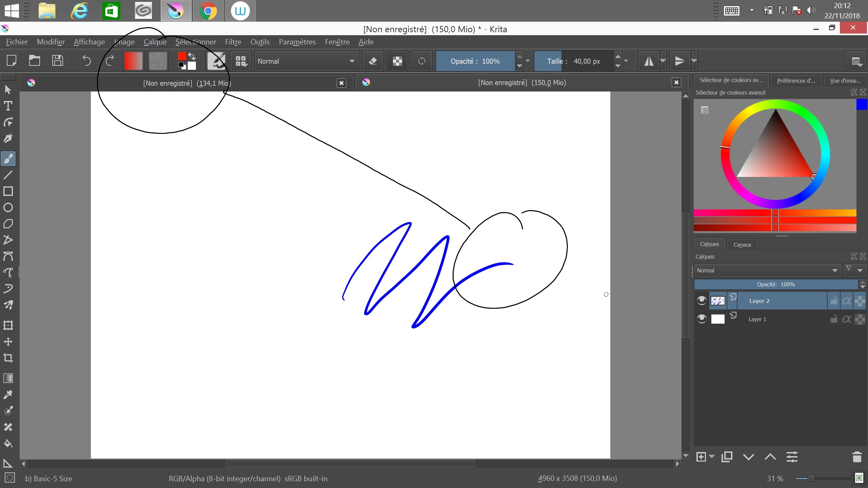Mirror the canvas horizontally

(x=649, y=61)
